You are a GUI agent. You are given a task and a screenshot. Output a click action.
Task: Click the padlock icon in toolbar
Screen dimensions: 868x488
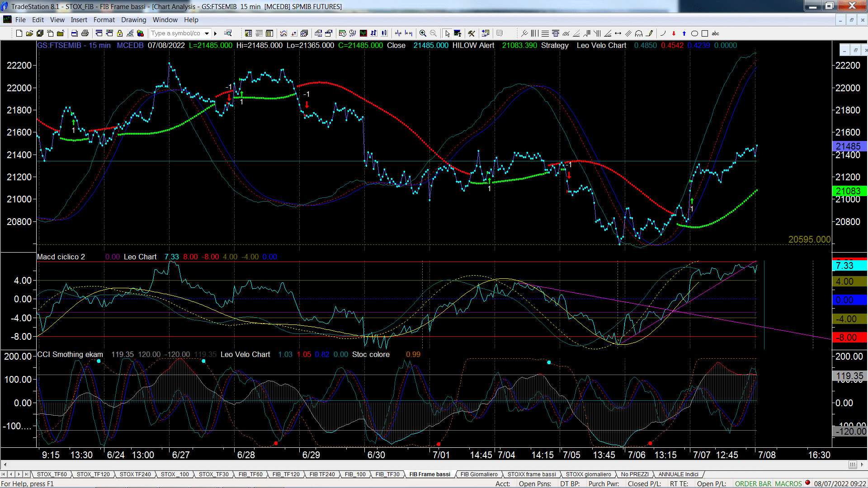(120, 33)
